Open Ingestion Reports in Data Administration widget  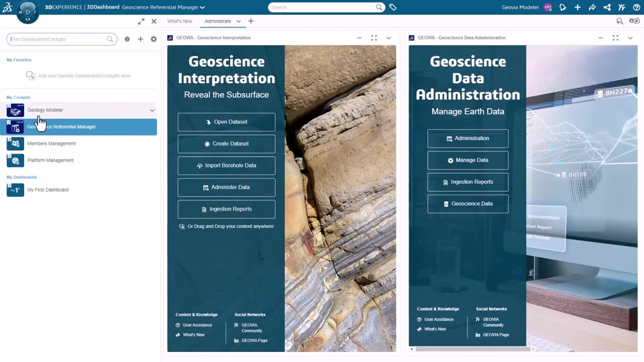click(468, 182)
